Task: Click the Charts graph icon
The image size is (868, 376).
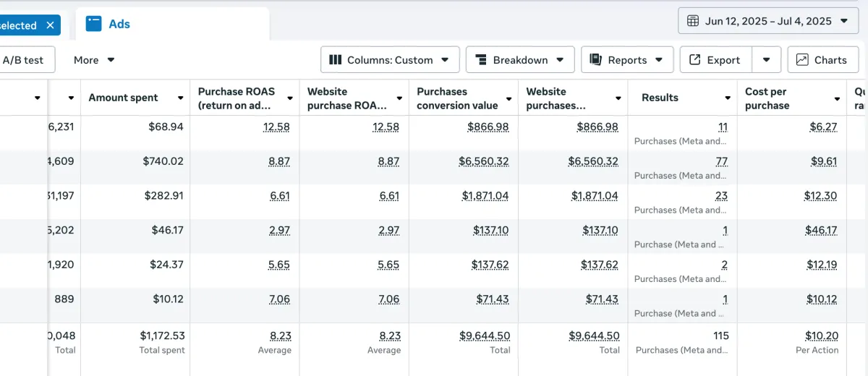Action: [x=802, y=60]
